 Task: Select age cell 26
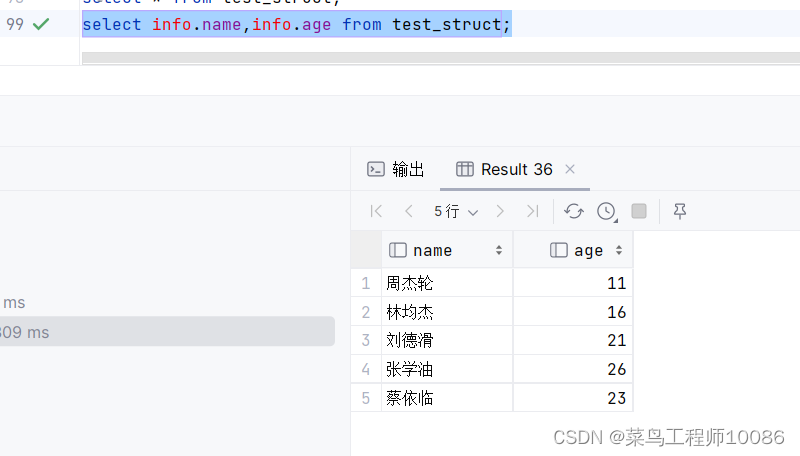(x=573, y=369)
